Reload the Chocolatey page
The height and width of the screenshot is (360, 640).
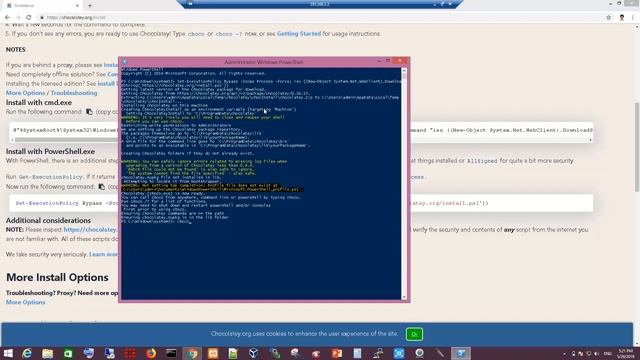(x=29, y=18)
